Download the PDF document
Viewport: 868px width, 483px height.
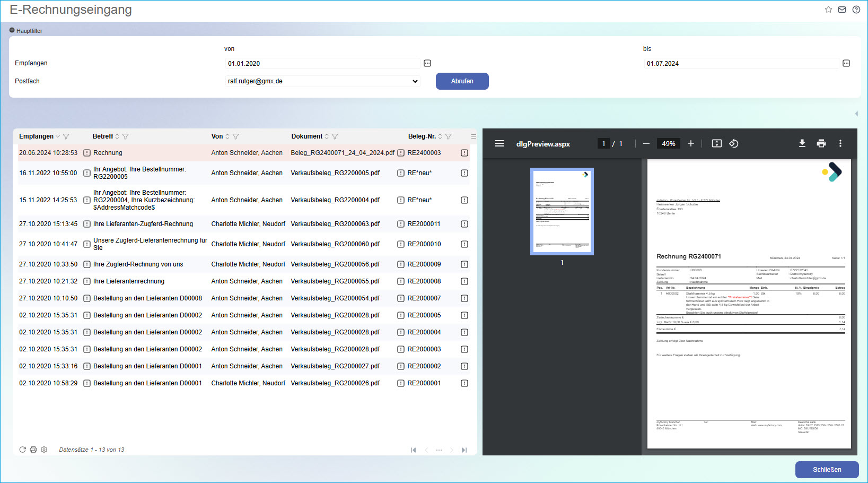pyautogui.click(x=802, y=143)
